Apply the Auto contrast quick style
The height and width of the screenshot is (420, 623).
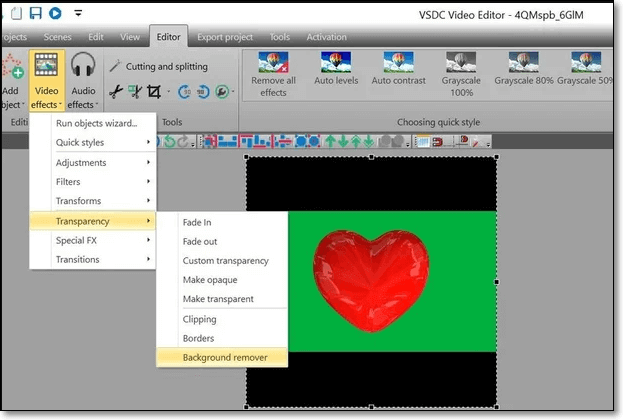[395, 63]
